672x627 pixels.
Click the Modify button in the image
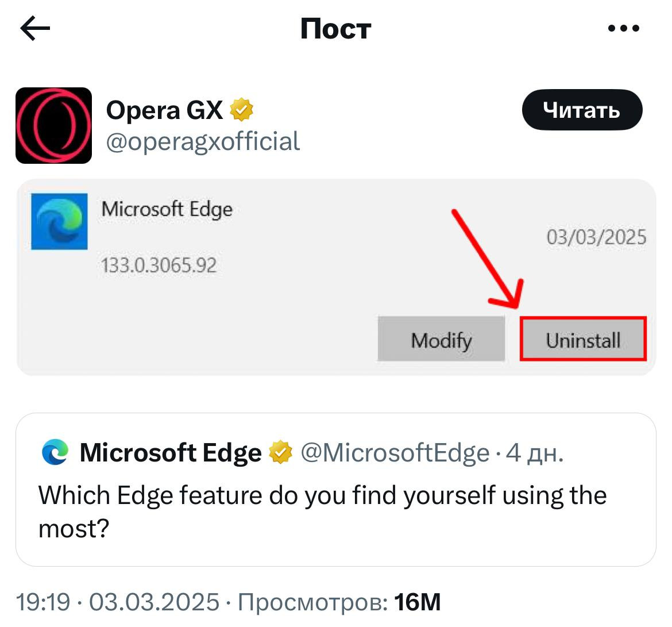coord(441,340)
